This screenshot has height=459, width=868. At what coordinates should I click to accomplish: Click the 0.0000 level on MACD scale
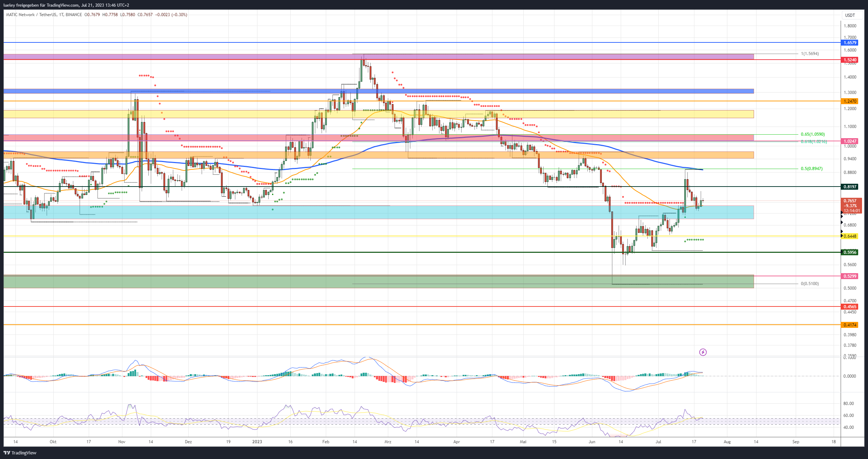[850, 376]
